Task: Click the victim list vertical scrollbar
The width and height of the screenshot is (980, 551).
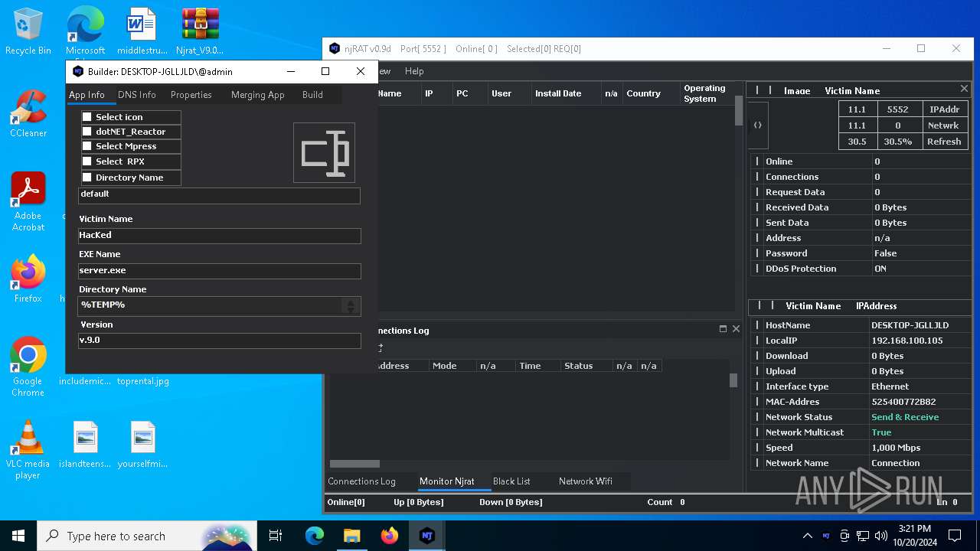Action: click(x=739, y=111)
